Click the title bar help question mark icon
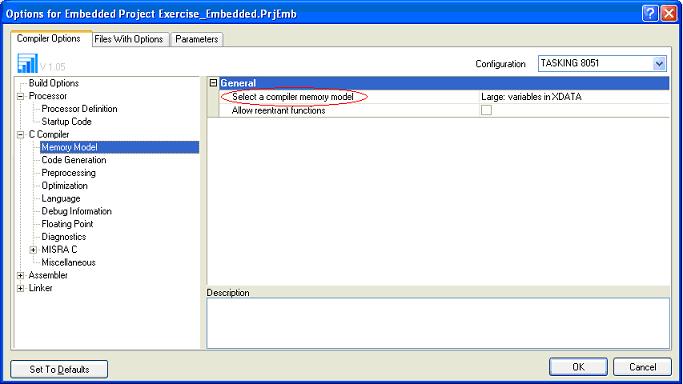683x384 pixels. pos(650,13)
